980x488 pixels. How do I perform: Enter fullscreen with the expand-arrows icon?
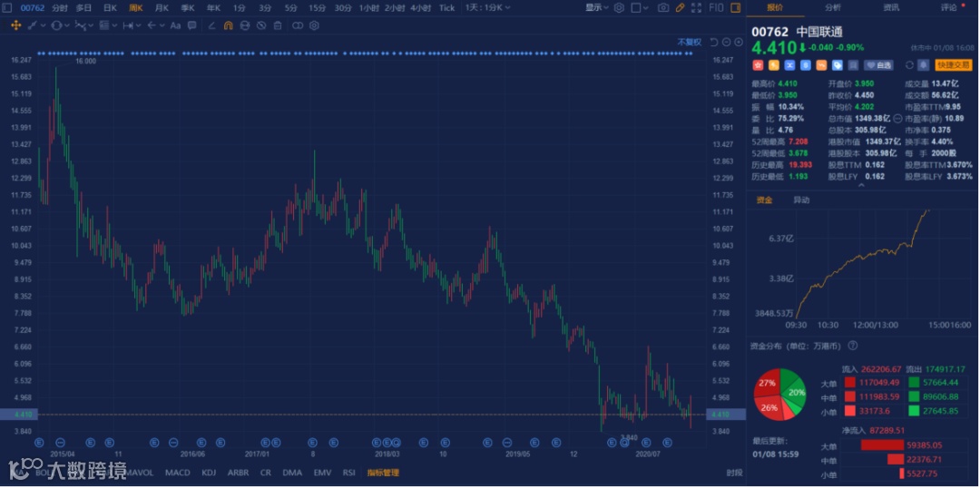696,7
